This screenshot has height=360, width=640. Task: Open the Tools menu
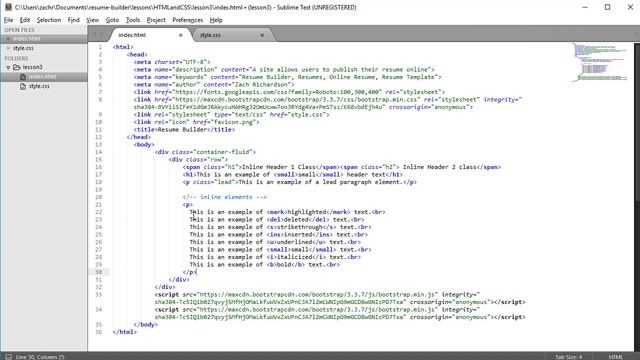pos(133,20)
